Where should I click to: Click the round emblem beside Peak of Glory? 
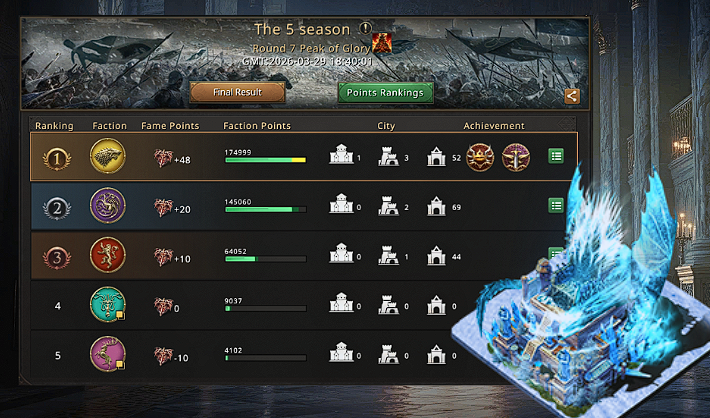pyautogui.click(x=381, y=44)
